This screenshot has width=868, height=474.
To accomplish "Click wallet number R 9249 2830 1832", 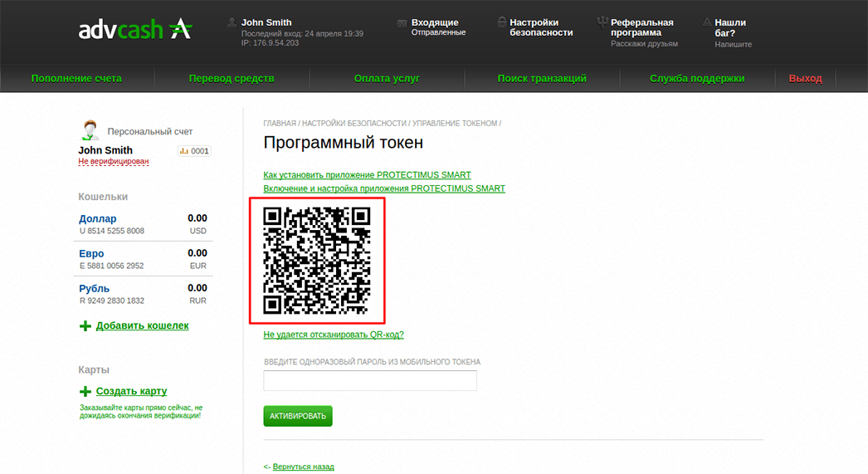I will pyautogui.click(x=112, y=301).
